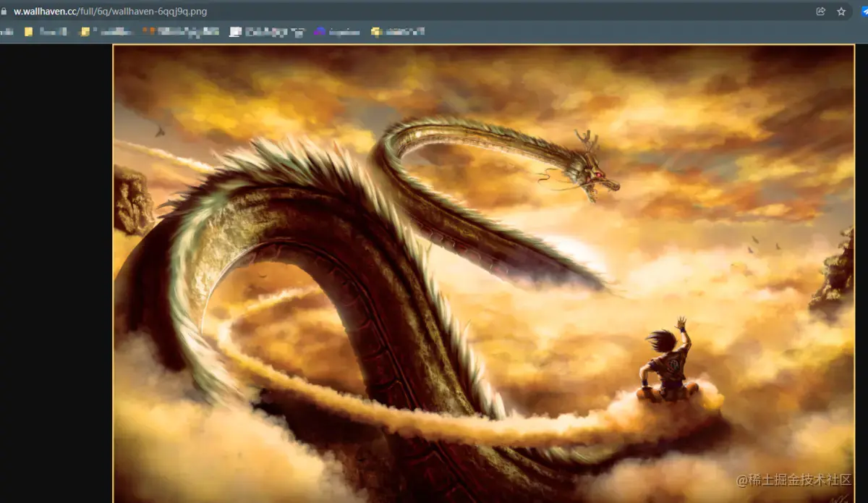Bookmark this page with the star icon
This screenshot has height=503, width=868.
[x=841, y=12]
